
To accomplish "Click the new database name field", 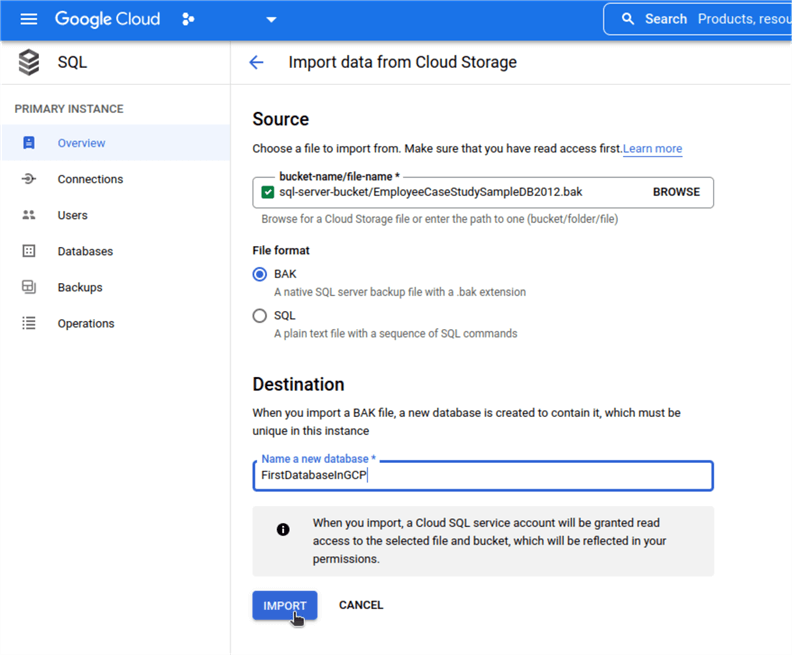I will [482, 476].
